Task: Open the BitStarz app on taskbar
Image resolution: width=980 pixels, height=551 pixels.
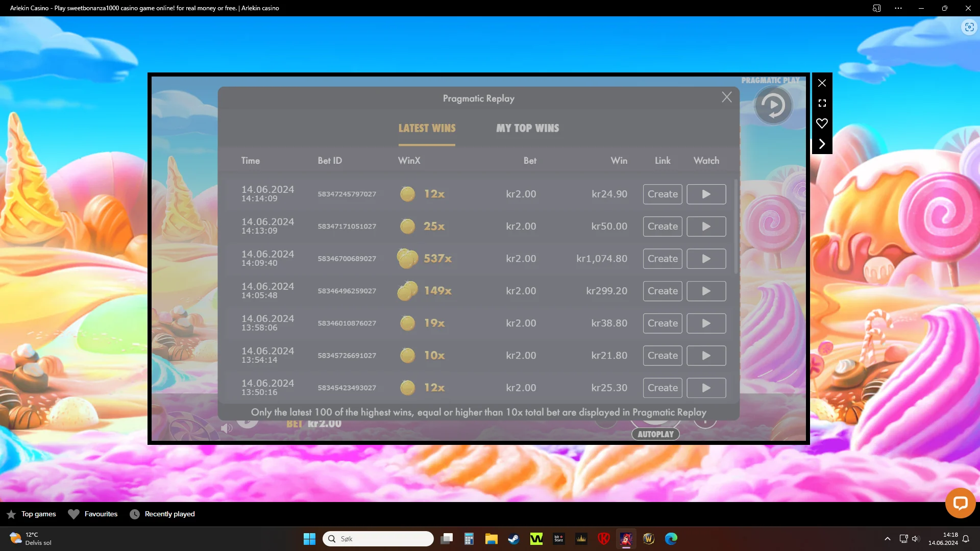Action: point(559,539)
